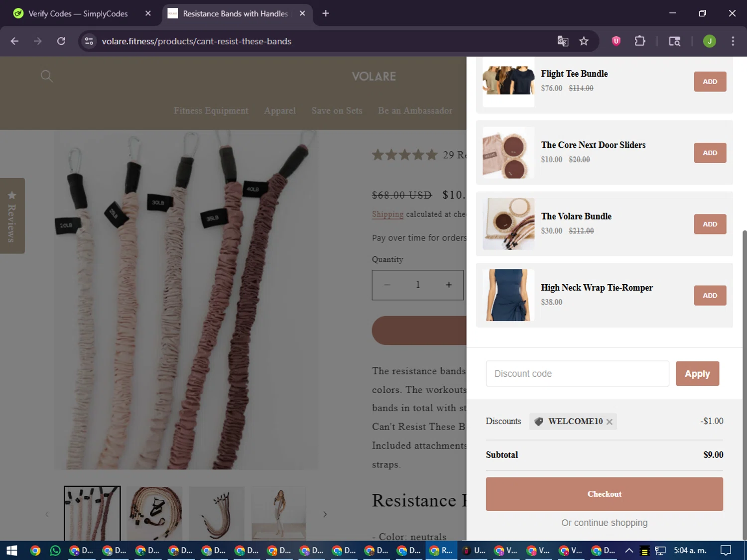Screen dimensions: 747x560
Task: Decrease quantity with minus button
Action: (x=387, y=285)
